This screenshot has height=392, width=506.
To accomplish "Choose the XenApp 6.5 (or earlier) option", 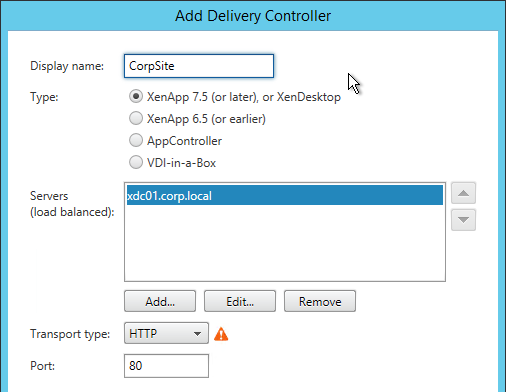I will pos(136,118).
